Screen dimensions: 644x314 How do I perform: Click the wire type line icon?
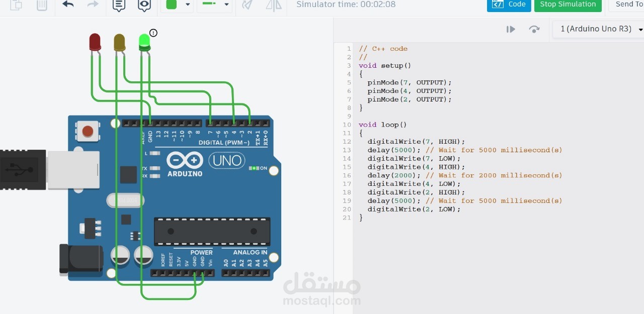tap(209, 4)
